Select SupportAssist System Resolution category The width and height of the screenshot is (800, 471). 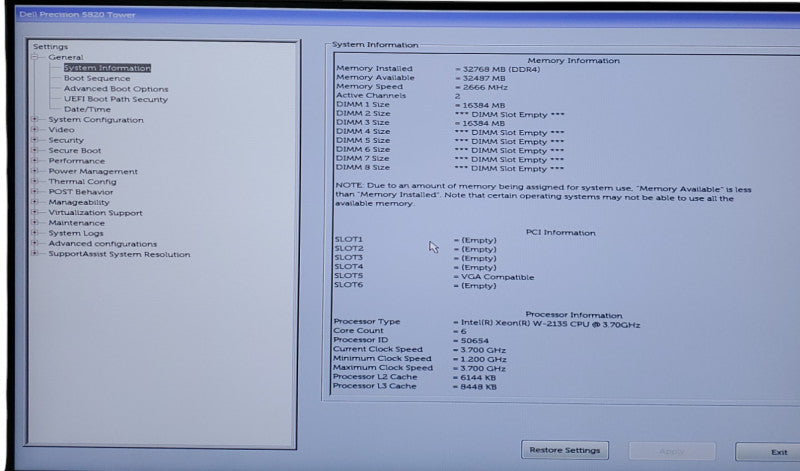119,254
